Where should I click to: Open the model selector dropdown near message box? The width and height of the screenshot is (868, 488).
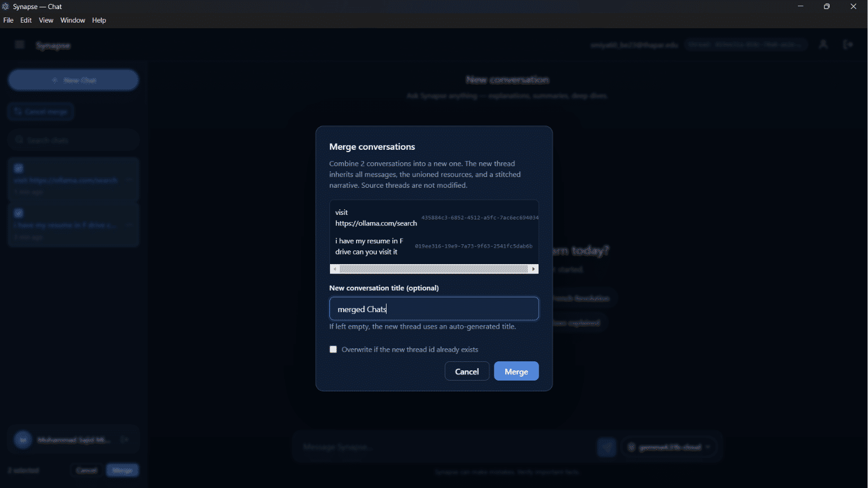(x=669, y=447)
